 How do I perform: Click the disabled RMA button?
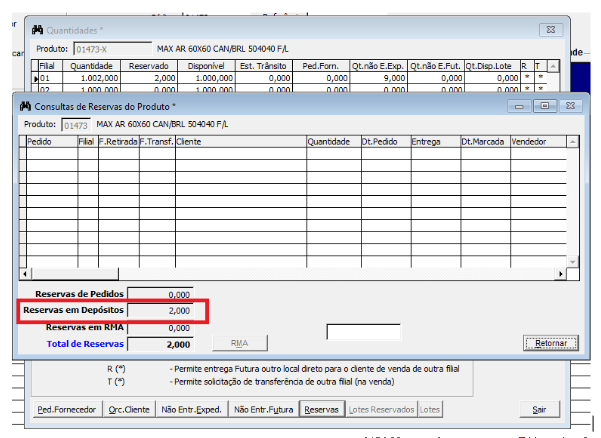[x=240, y=343]
